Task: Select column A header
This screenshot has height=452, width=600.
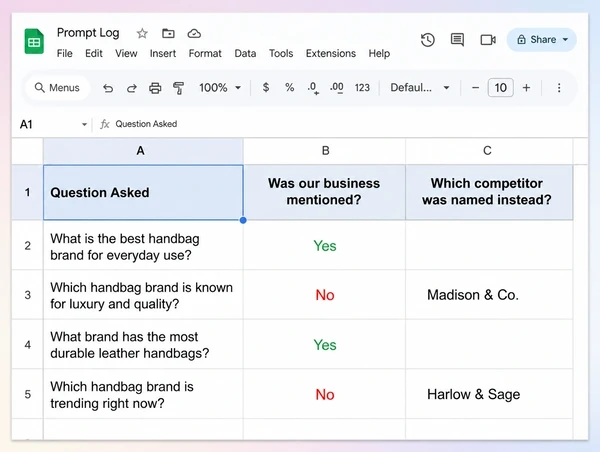Action: 143,151
